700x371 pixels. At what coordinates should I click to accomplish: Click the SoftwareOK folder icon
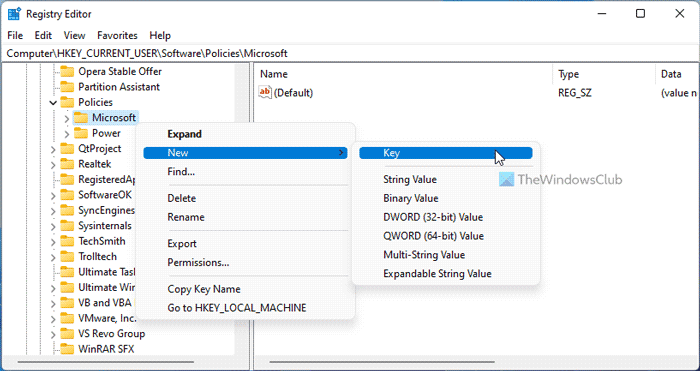[x=67, y=195]
